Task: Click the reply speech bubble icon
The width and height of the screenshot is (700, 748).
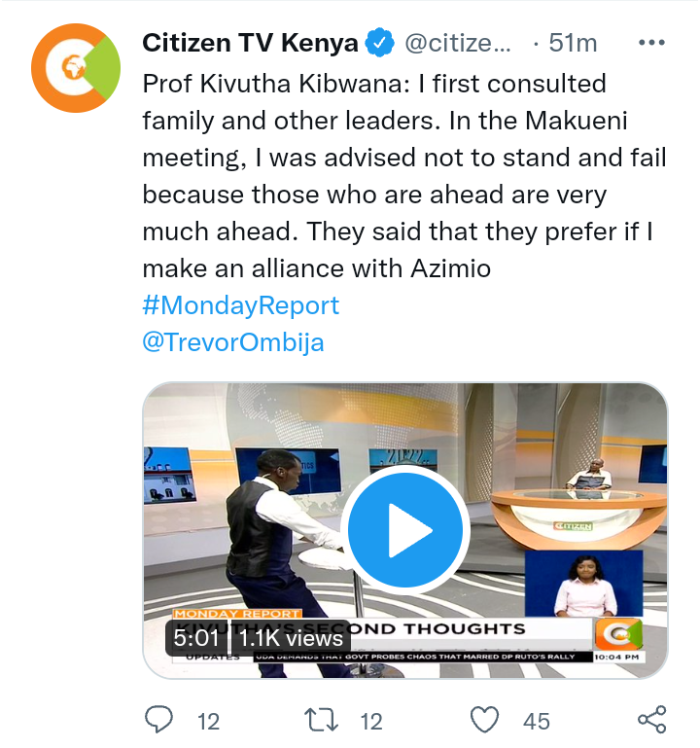Action: point(158,720)
